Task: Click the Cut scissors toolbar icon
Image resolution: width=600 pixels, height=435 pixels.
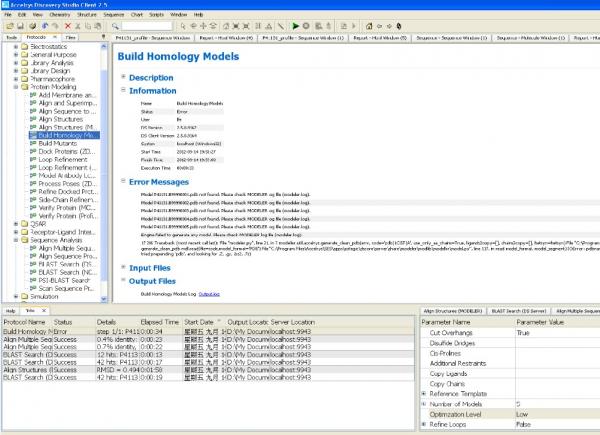Action: pos(78,26)
